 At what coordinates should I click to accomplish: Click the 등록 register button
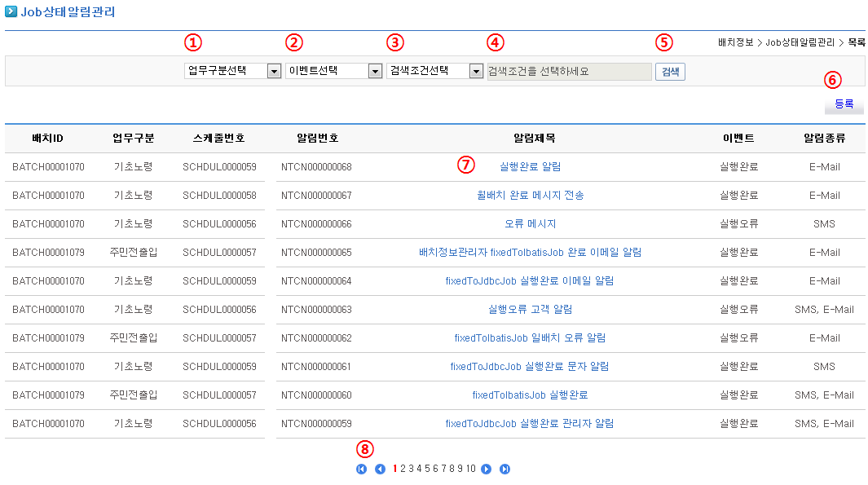tap(844, 104)
